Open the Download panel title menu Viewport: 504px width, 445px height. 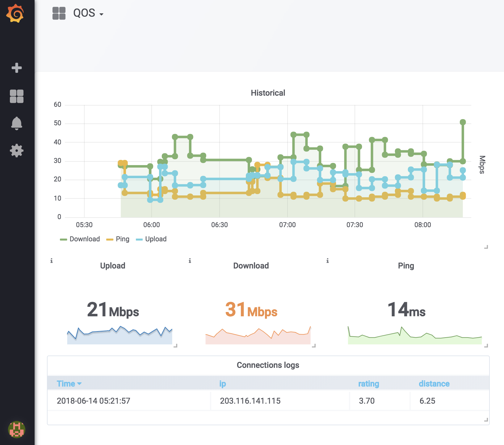(x=251, y=266)
